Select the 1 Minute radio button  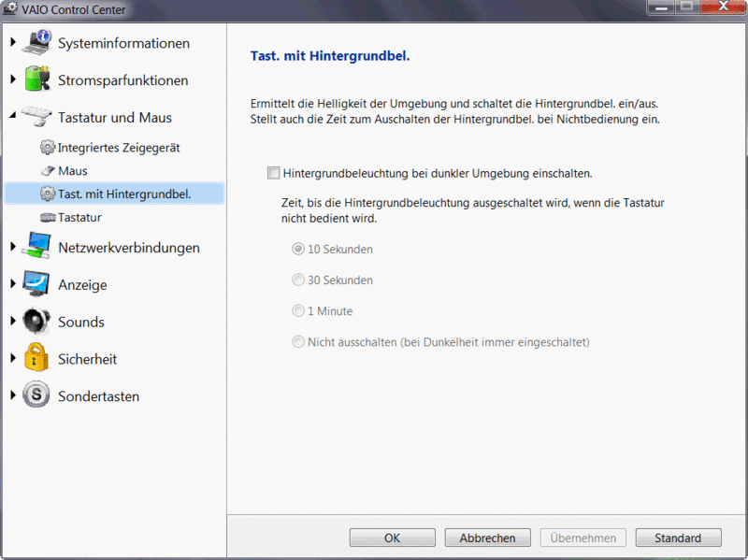point(298,311)
